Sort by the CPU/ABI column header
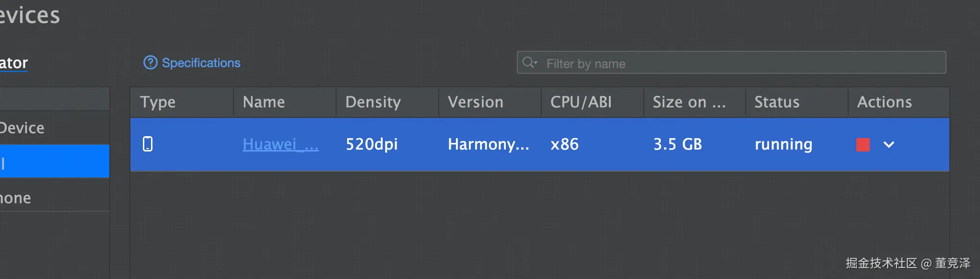This screenshot has width=980, height=279. pos(581,102)
